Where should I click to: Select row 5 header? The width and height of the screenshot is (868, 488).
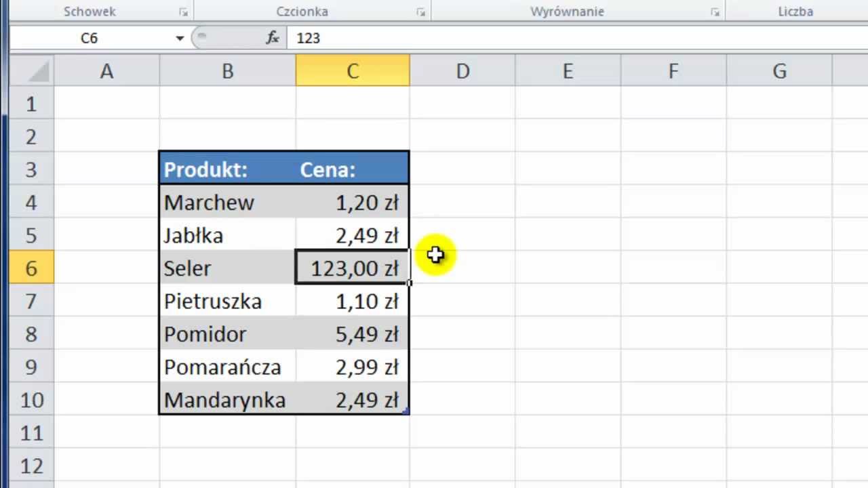[x=32, y=235]
